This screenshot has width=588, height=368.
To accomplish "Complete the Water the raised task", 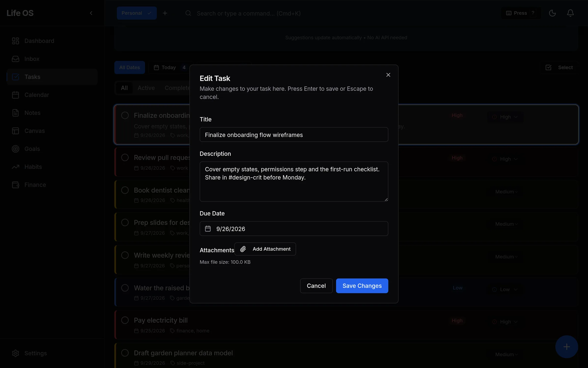I will point(125,288).
